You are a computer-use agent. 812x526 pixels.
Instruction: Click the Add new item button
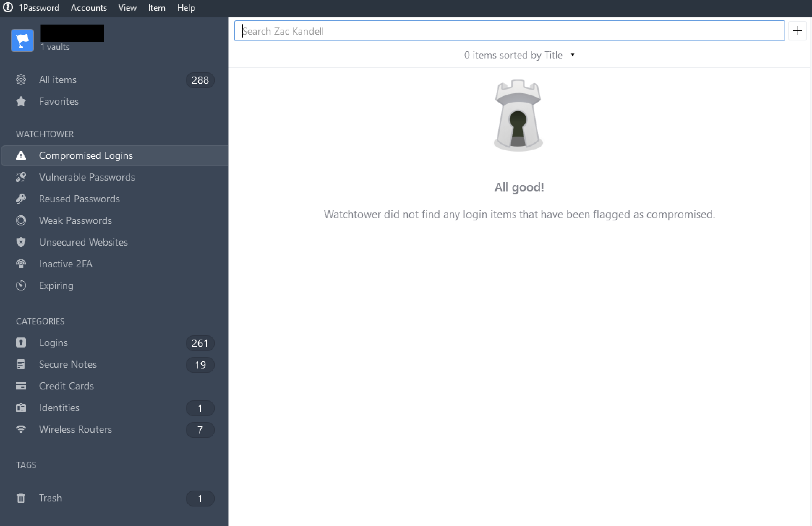(796, 31)
